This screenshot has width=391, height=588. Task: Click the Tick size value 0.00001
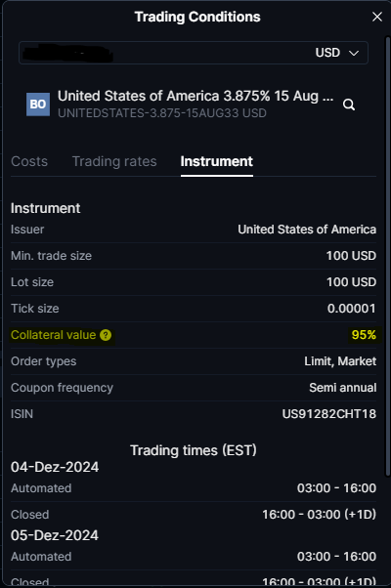pos(352,309)
